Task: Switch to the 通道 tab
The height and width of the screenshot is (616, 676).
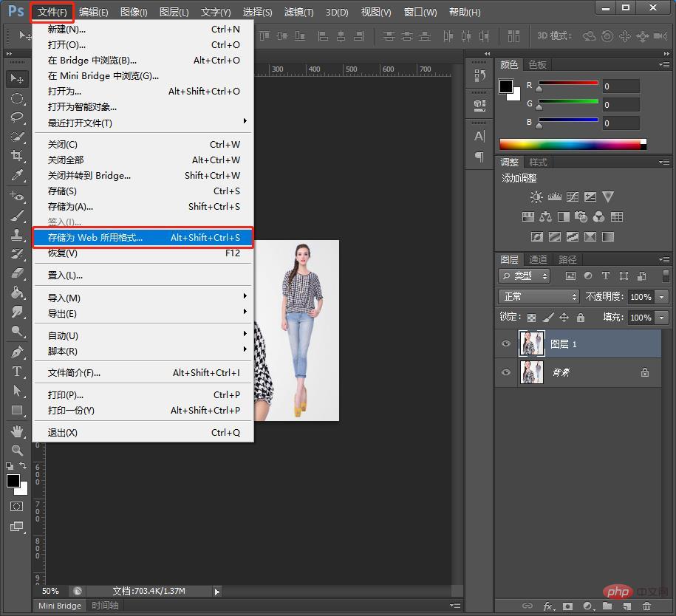Action: [538, 259]
